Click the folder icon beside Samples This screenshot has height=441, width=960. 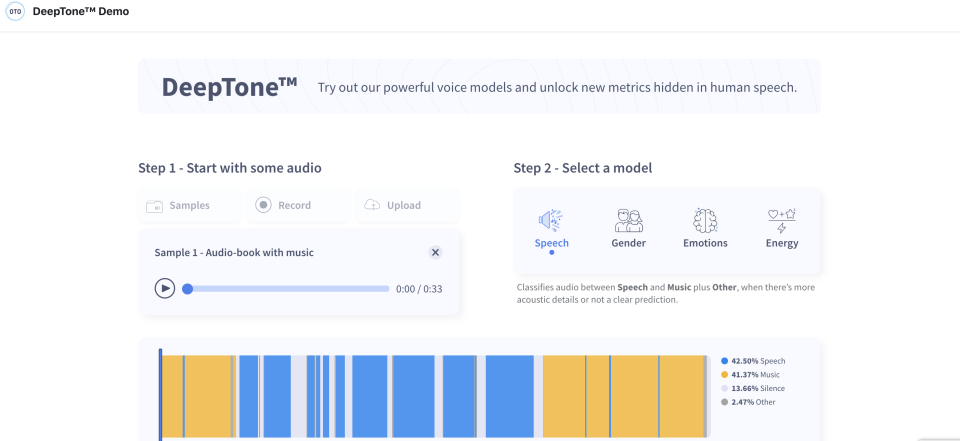click(154, 206)
